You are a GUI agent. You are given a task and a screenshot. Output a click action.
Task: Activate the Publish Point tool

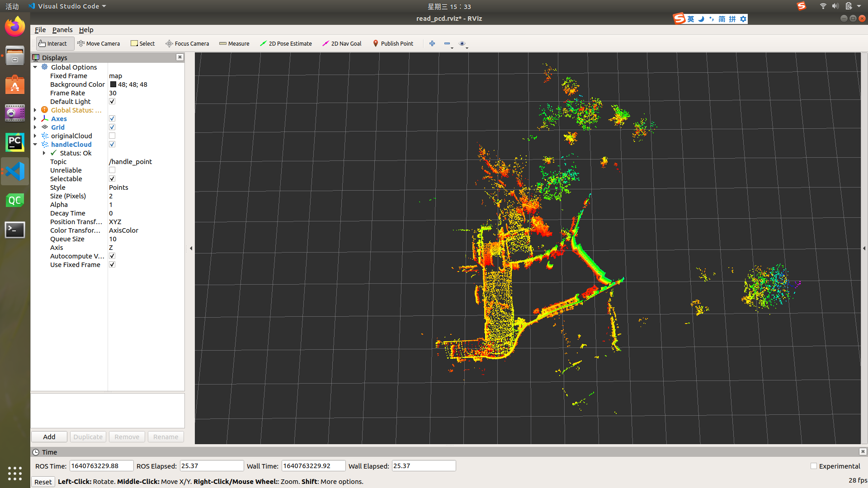[392, 43]
